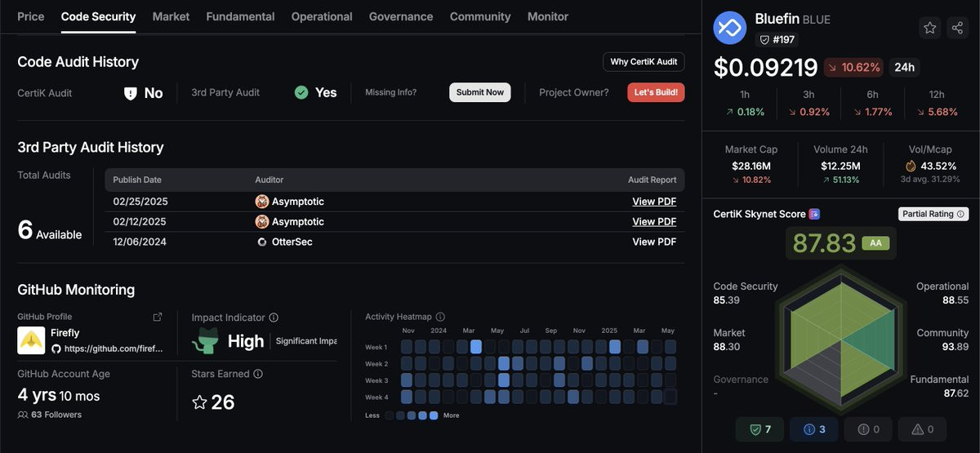
Task: Click the info icon next to Stars Earned
Action: pos(258,374)
